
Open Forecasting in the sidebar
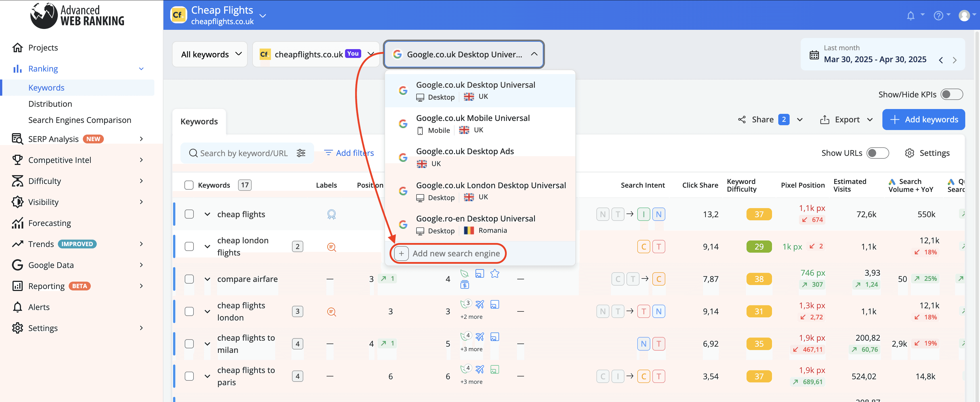tap(49, 223)
